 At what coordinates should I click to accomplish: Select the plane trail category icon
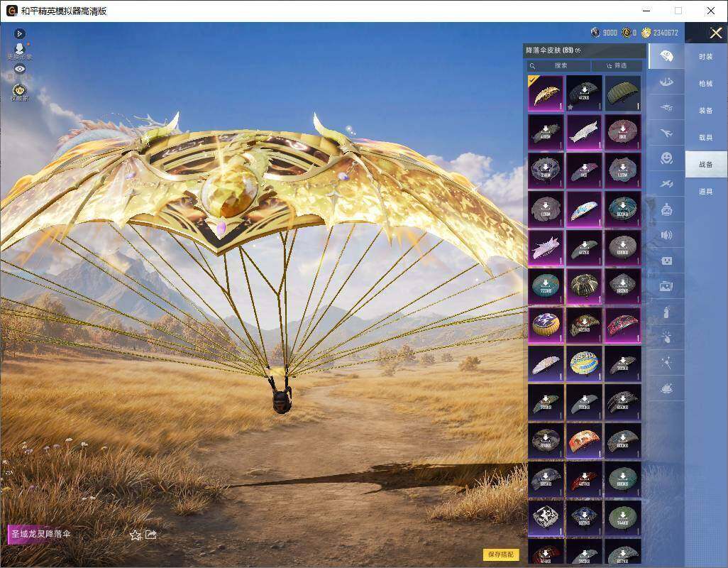point(667,184)
